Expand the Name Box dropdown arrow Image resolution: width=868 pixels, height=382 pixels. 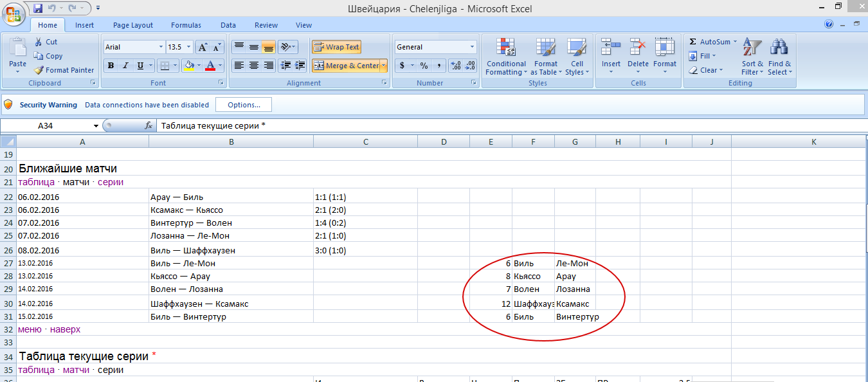[96, 126]
